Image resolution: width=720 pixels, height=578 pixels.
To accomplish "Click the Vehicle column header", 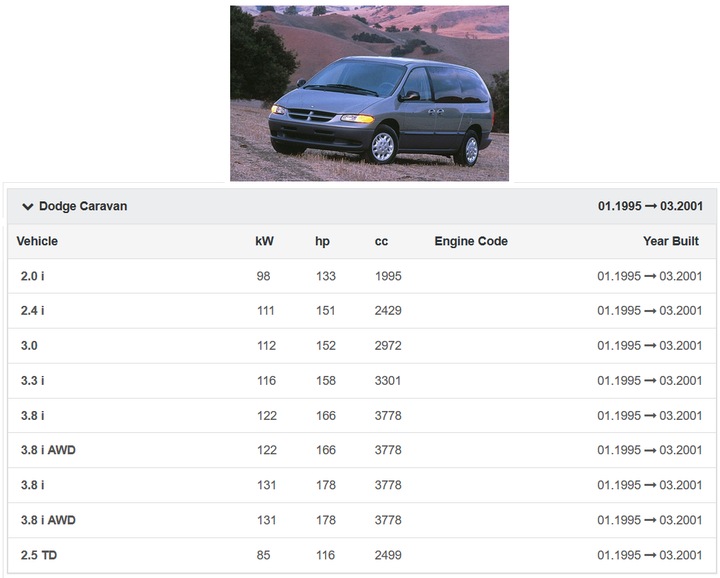I will click(37, 241).
